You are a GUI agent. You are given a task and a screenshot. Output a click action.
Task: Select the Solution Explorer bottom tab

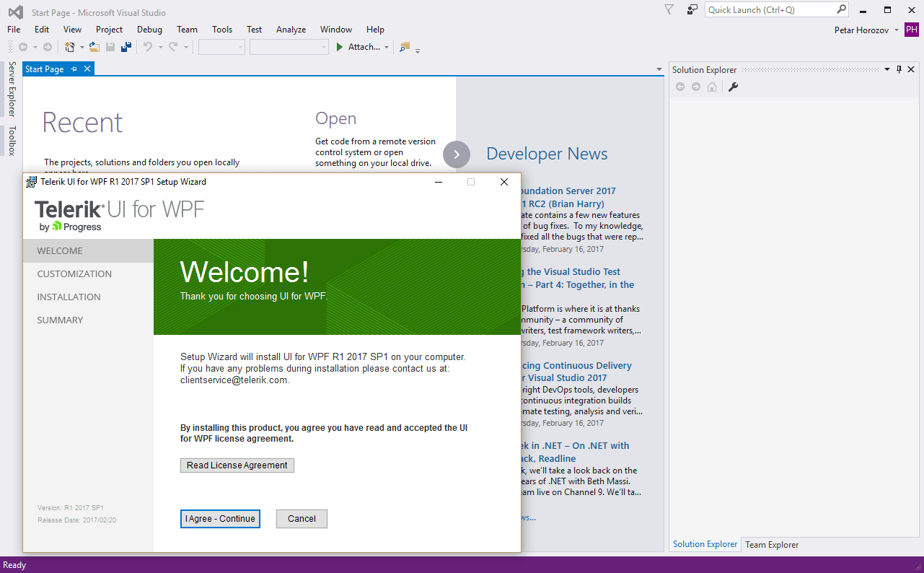pyautogui.click(x=705, y=544)
